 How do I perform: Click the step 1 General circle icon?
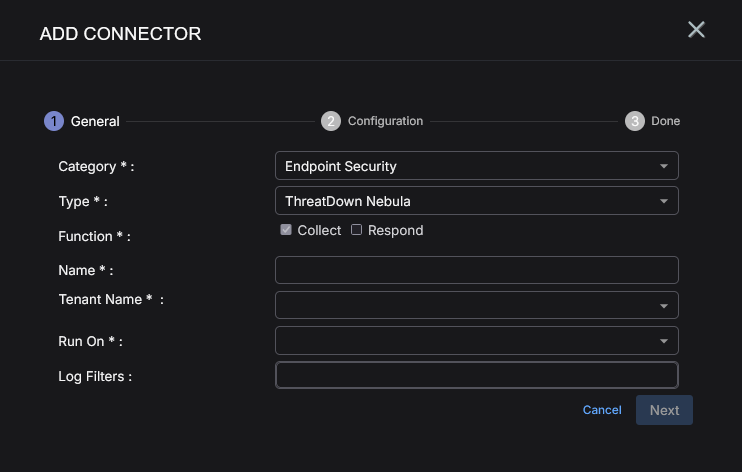tap(54, 121)
